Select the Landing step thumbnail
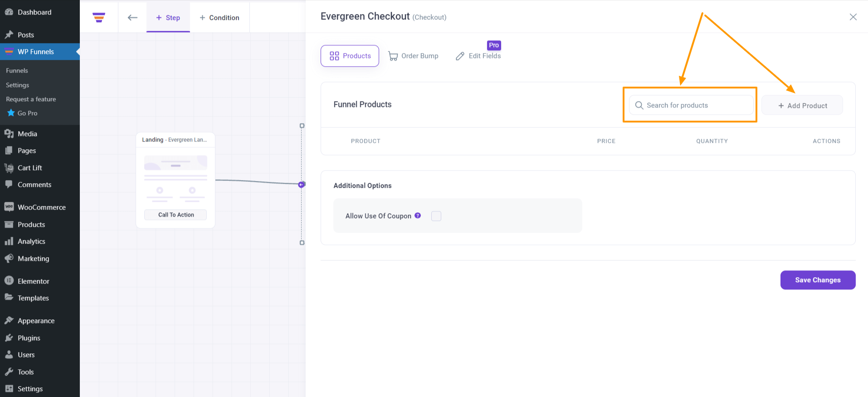Image resolution: width=868 pixels, height=397 pixels. pyautogui.click(x=176, y=179)
